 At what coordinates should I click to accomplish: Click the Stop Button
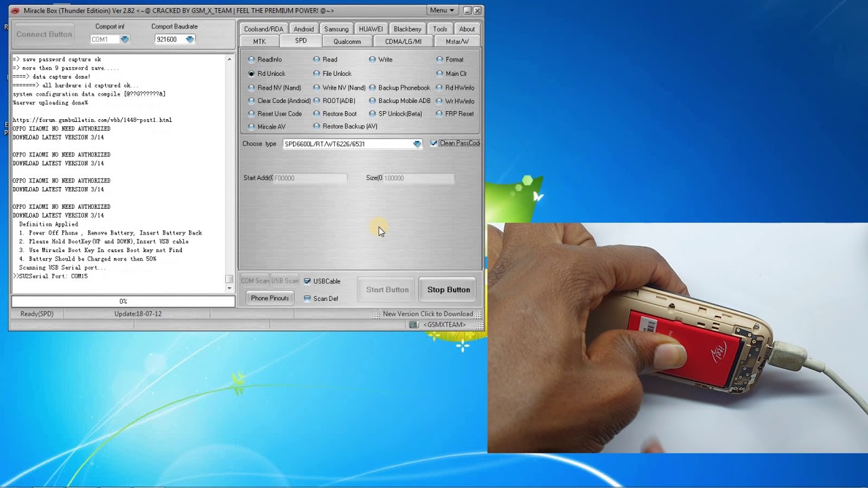[x=448, y=290]
